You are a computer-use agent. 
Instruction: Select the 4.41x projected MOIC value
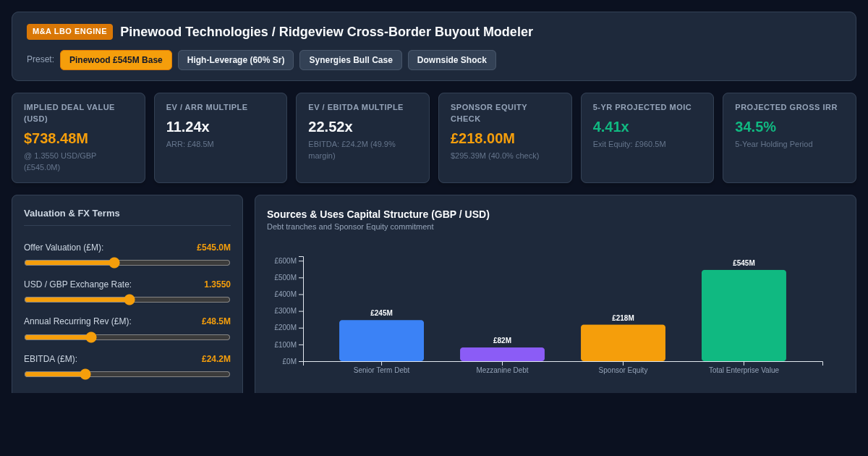(x=611, y=127)
